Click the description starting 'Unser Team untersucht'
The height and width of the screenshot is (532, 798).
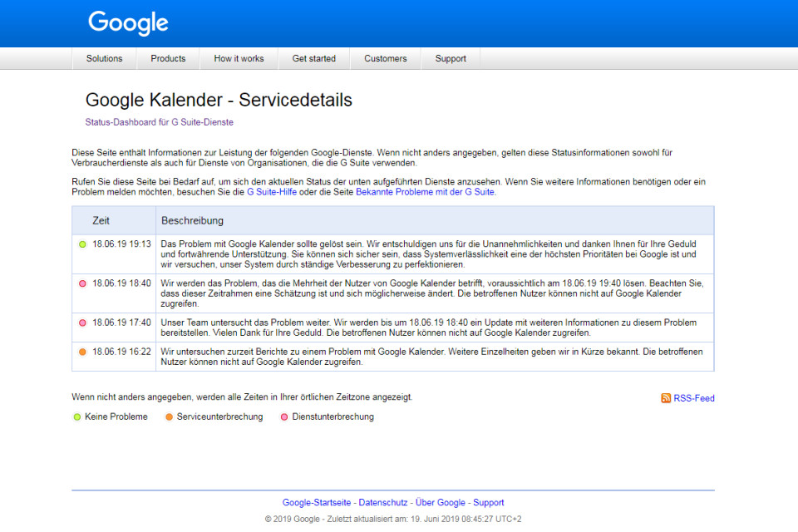click(x=429, y=328)
